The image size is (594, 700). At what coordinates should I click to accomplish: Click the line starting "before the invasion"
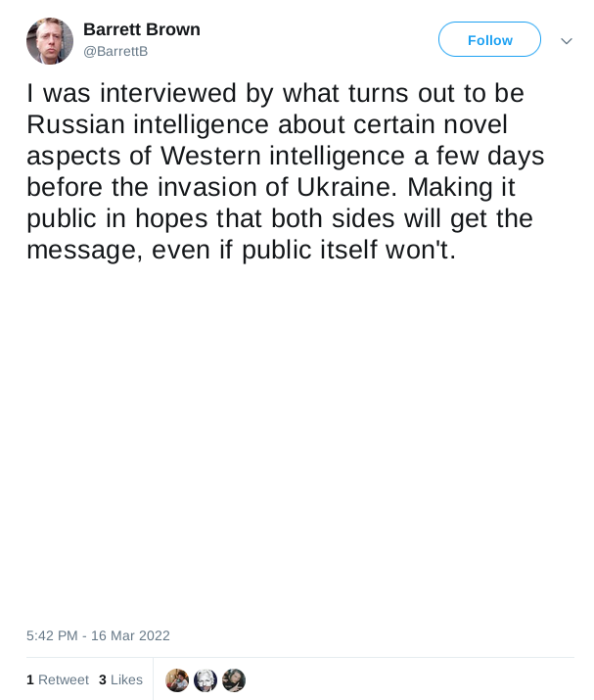tap(270, 187)
